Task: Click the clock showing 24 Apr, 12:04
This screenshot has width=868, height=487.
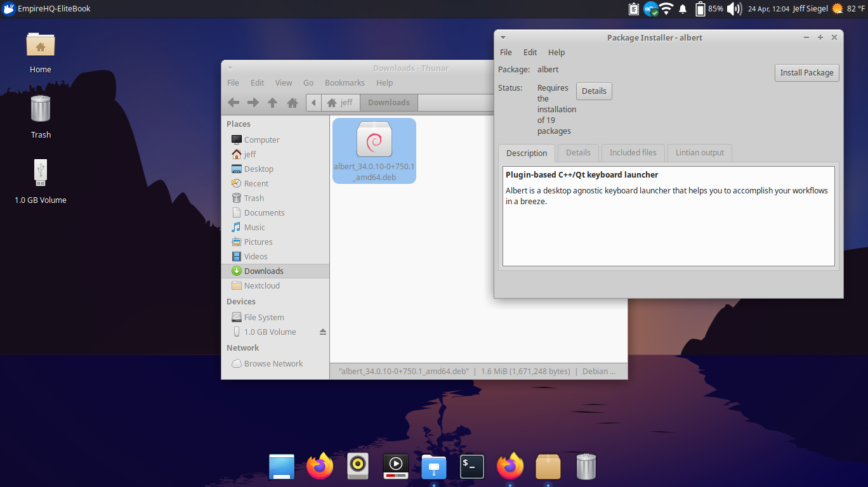Action: (x=768, y=9)
